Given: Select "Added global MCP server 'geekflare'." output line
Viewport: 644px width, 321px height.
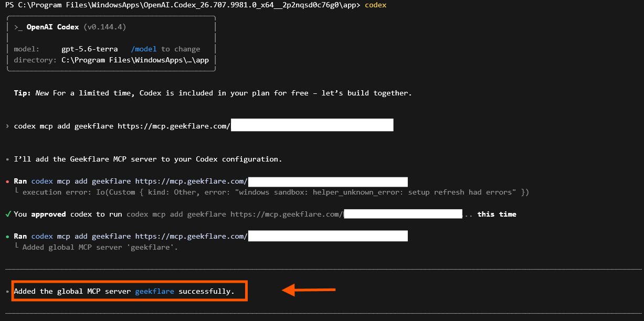Looking at the screenshot, I should (x=100, y=247).
